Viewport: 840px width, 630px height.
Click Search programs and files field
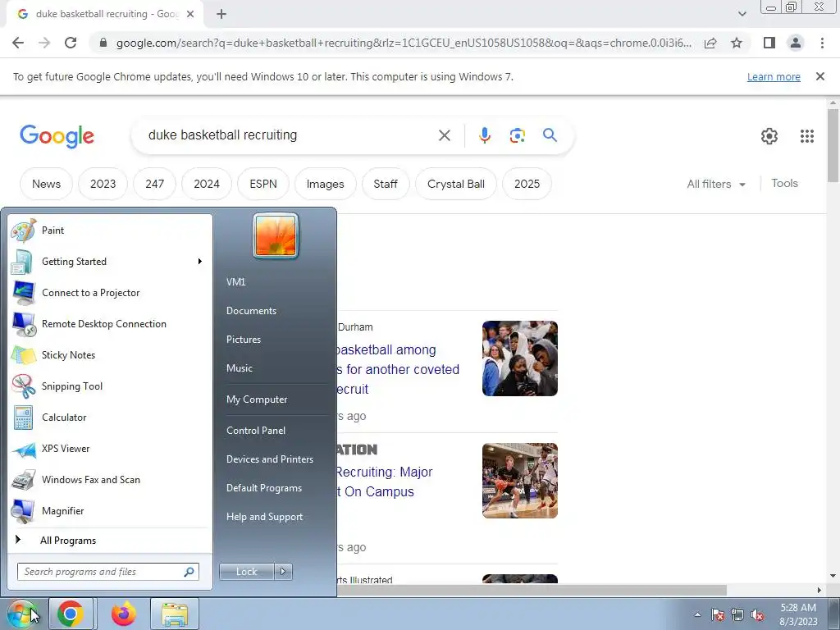point(107,572)
